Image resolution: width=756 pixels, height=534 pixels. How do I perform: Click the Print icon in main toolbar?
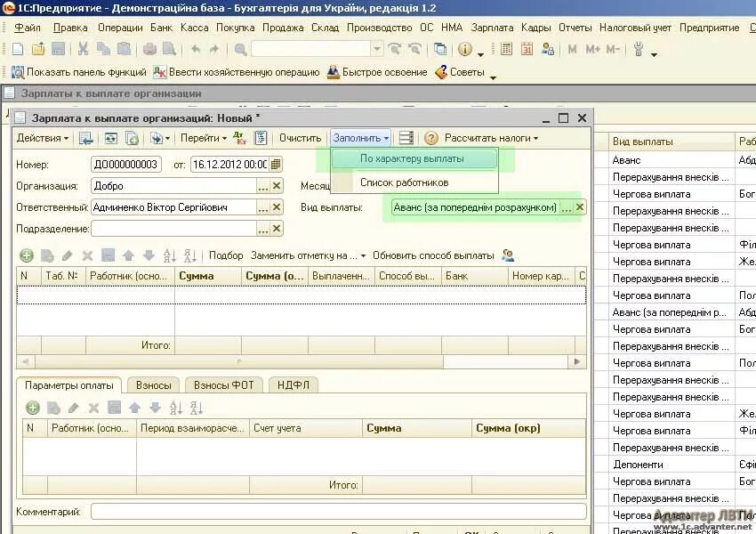point(149,49)
